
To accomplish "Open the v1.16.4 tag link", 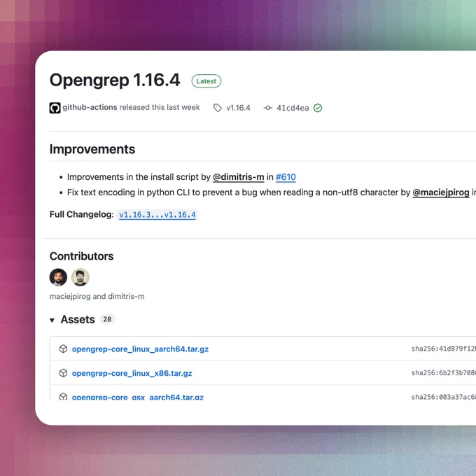I will pos(238,108).
